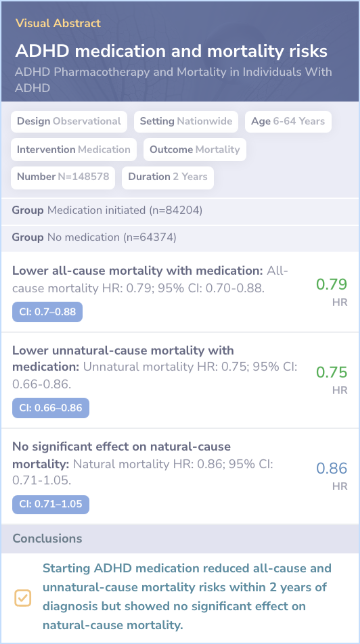
Task: Click the Conclusions section header
Action: point(47,538)
